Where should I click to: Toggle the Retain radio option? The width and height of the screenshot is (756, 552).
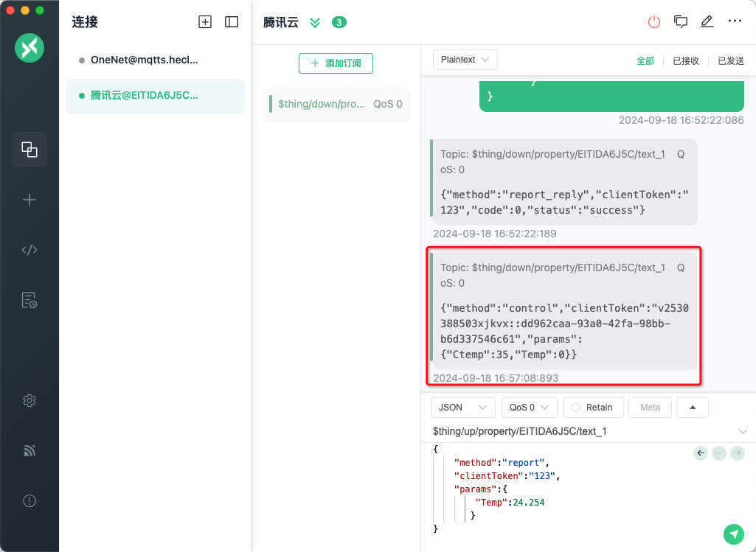(593, 408)
